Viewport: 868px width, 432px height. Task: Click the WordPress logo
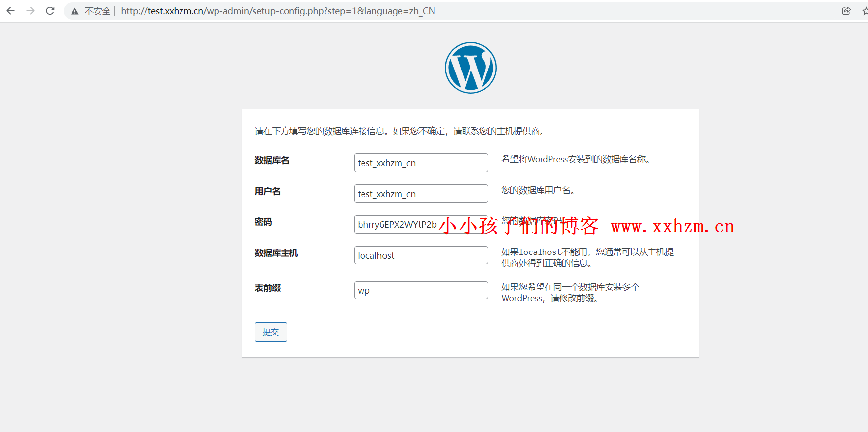click(x=470, y=68)
